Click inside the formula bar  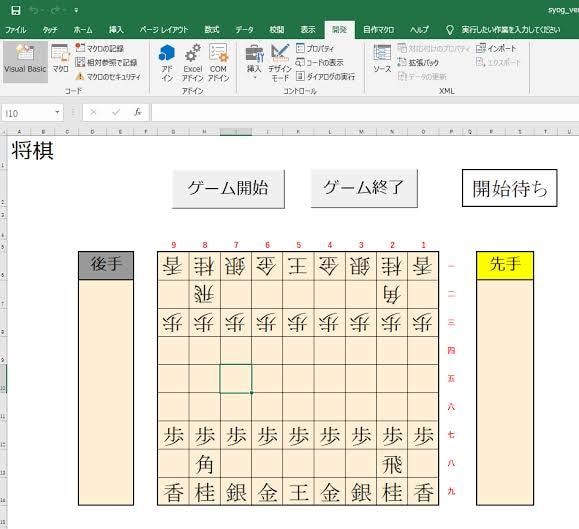click(x=365, y=113)
